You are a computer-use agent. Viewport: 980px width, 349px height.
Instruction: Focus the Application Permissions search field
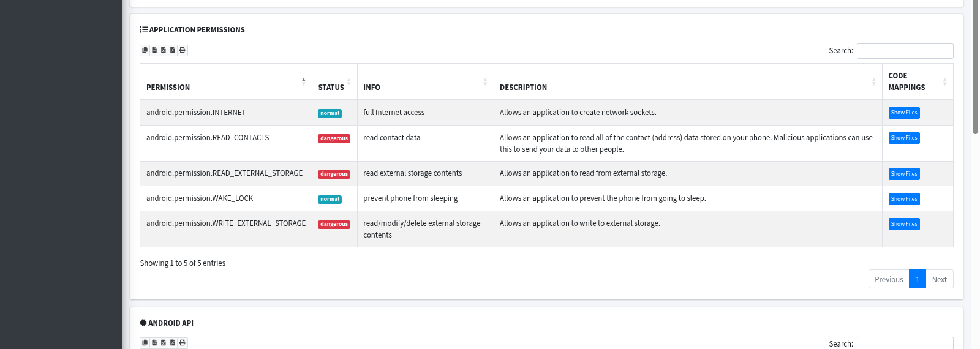(905, 51)
